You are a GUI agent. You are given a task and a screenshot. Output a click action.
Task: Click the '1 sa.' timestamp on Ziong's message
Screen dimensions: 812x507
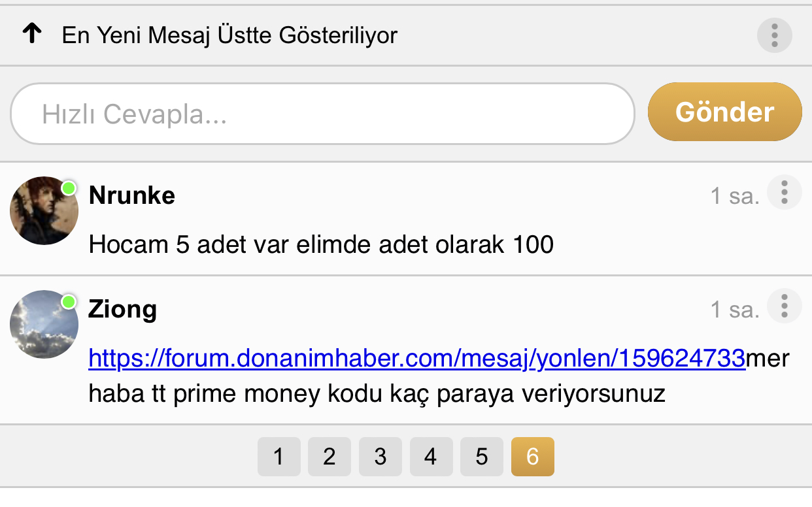pyautogui.click(x=735, y=310)
